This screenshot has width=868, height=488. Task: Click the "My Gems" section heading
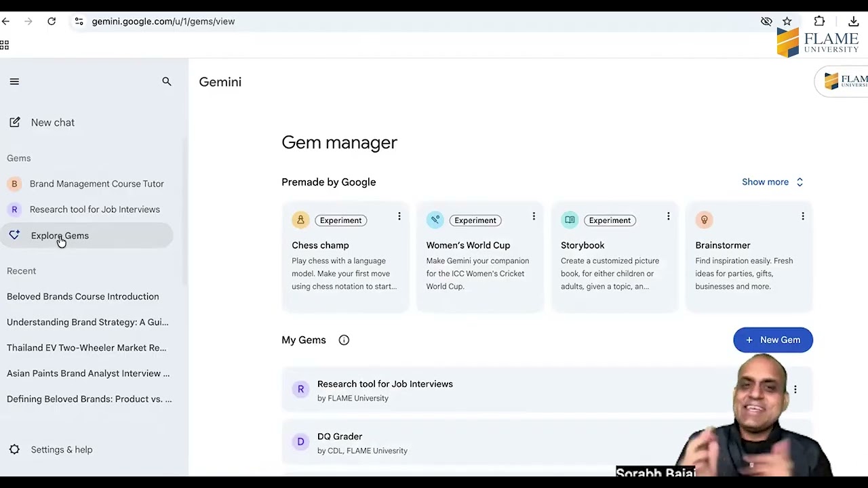click(x=304, y=340)
